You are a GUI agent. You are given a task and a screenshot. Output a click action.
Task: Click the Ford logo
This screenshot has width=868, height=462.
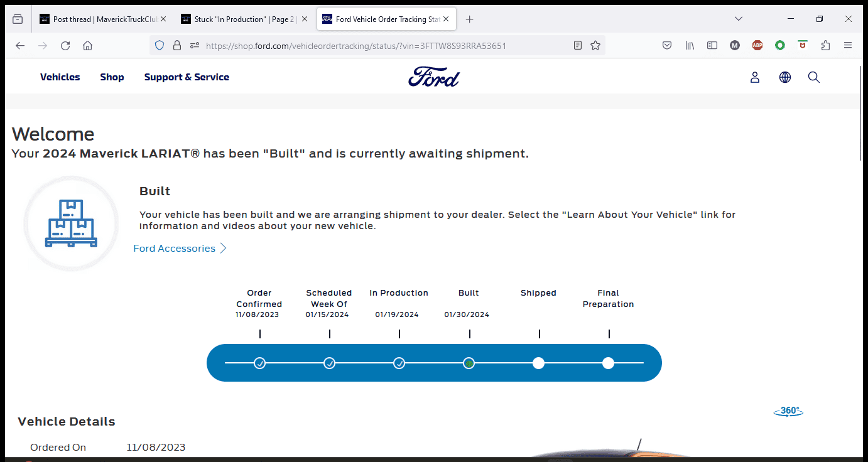point(434,77)
